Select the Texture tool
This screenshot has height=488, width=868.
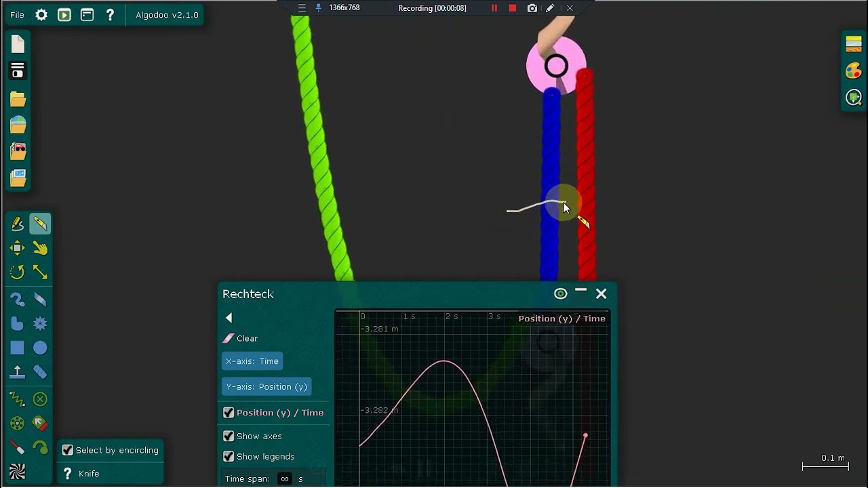[x=18, y=472]
